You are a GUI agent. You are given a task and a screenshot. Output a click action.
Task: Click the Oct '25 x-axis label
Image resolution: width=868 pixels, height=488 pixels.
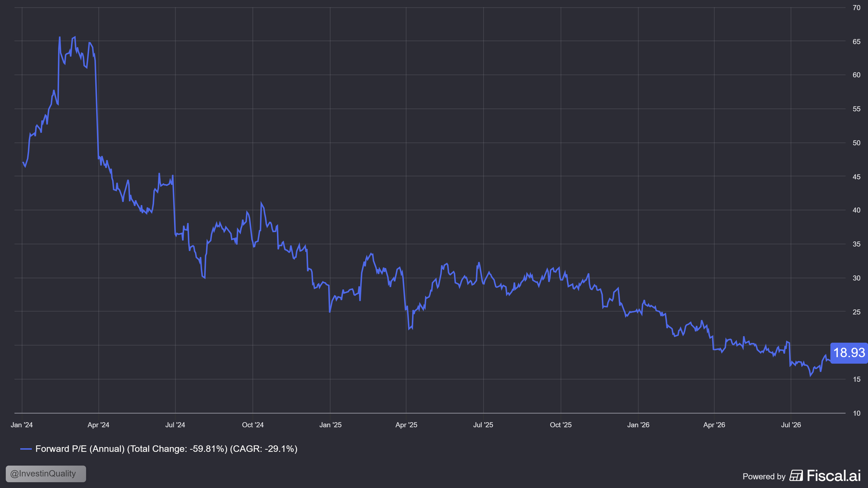[x=561, y=425]
